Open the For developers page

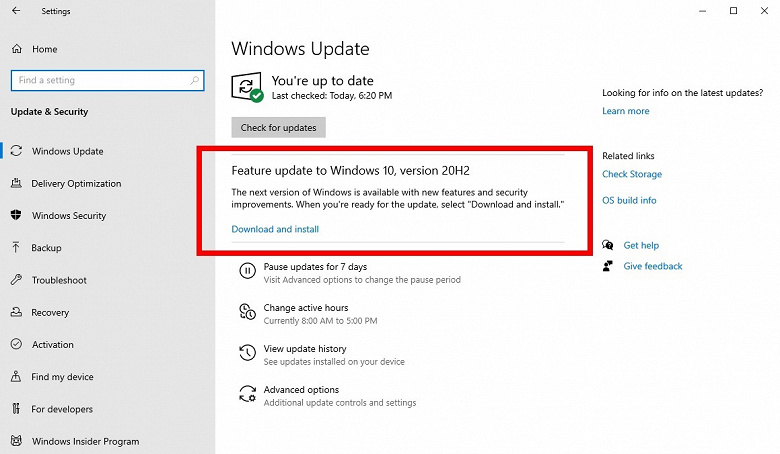[62, 409]
